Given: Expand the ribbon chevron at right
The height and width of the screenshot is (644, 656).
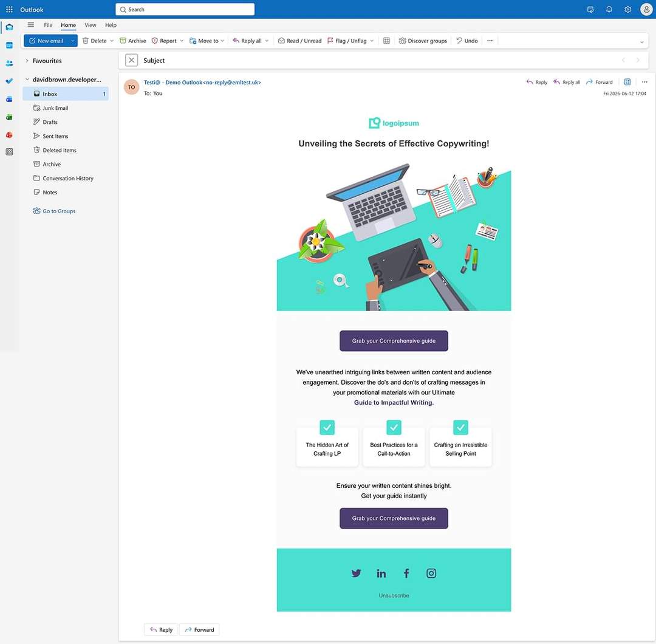Looking at the screenshot, I should tap(642, 42).
